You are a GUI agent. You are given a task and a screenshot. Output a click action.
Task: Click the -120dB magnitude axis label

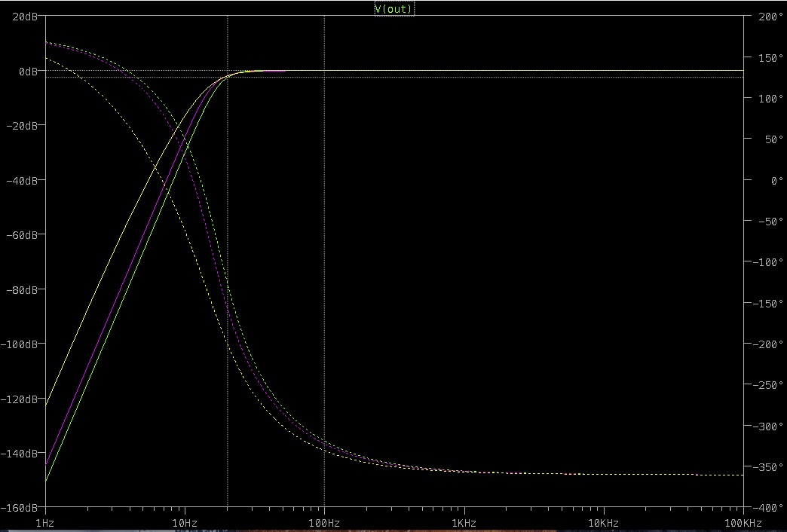click(x=19, y=399)
